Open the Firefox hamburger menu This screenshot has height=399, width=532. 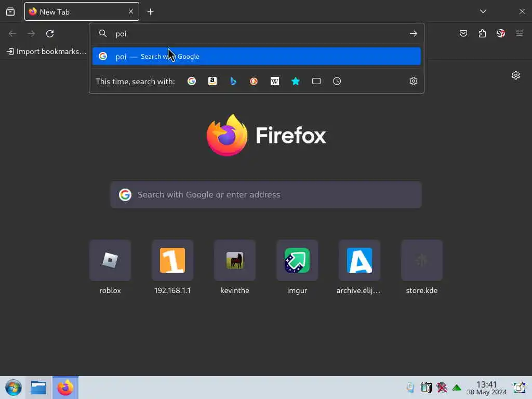tap(520, 33)
